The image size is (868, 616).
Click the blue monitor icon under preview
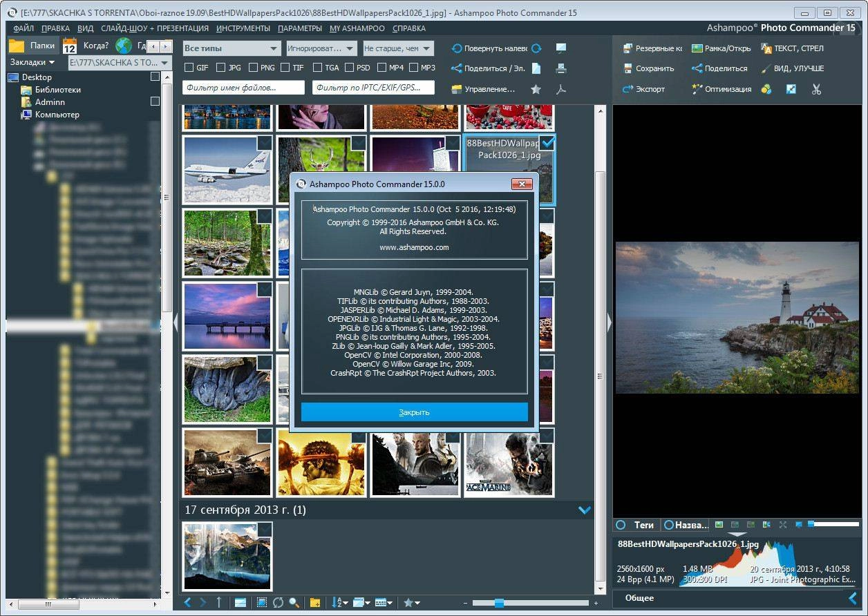[798, 525]
